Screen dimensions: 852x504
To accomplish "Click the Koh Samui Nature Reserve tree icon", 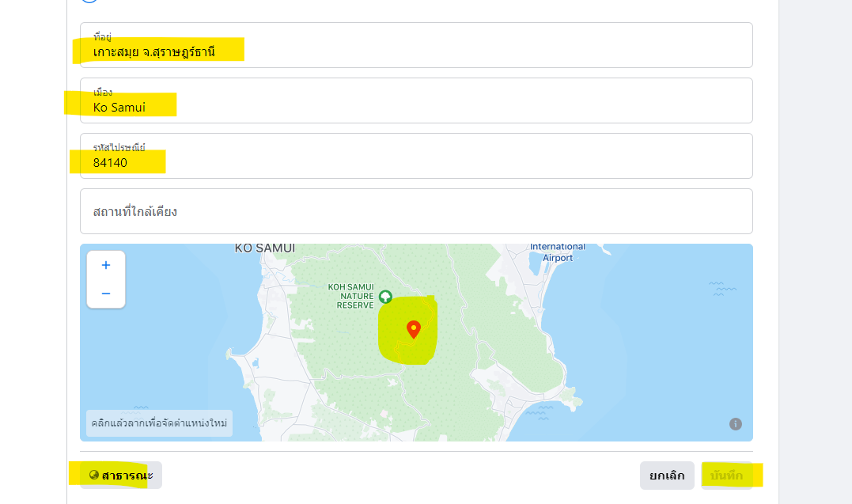I will [x=385, y=297].
